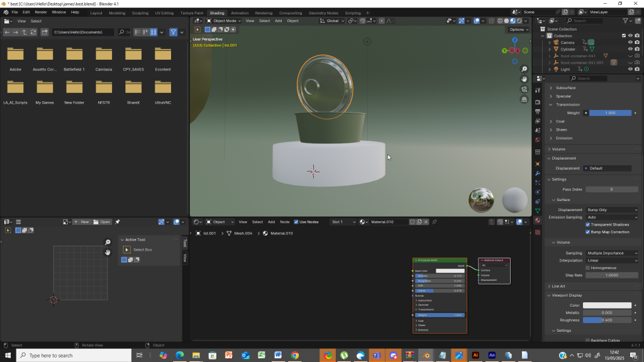This screenshot has height=362, width=644.
Task: Click the pan hand icon in 3D viewport
Action: 524,79
